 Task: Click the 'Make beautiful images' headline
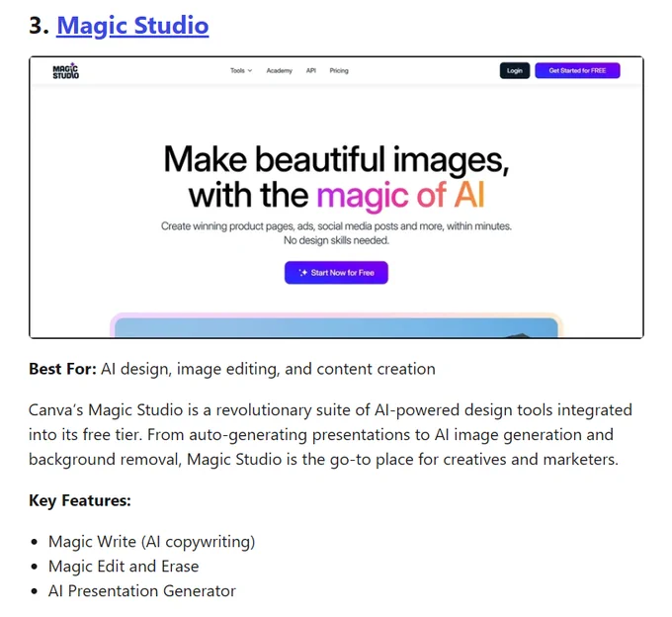tap(336, 159)
